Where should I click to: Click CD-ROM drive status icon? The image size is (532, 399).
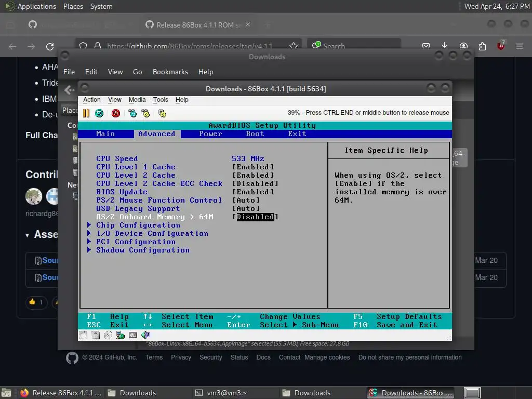pyautogui.click(x=108, y=335)
